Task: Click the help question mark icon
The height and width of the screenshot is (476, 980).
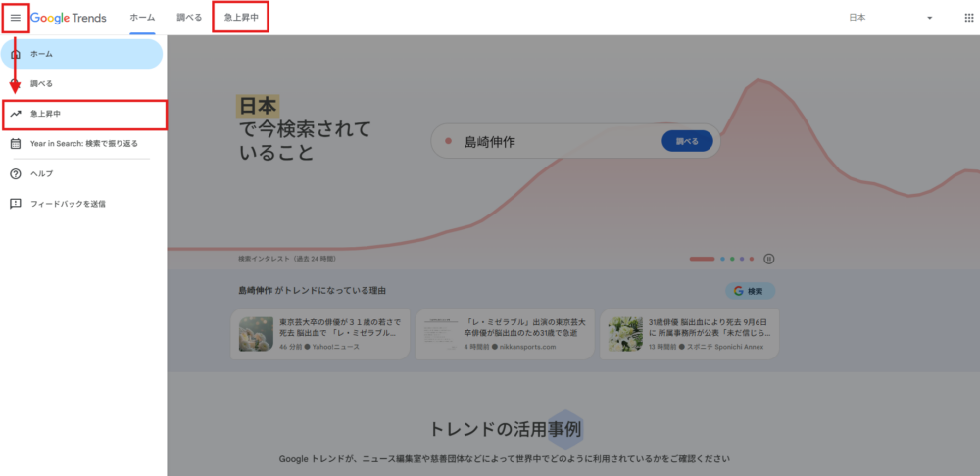Action: (x=16, y=173)
